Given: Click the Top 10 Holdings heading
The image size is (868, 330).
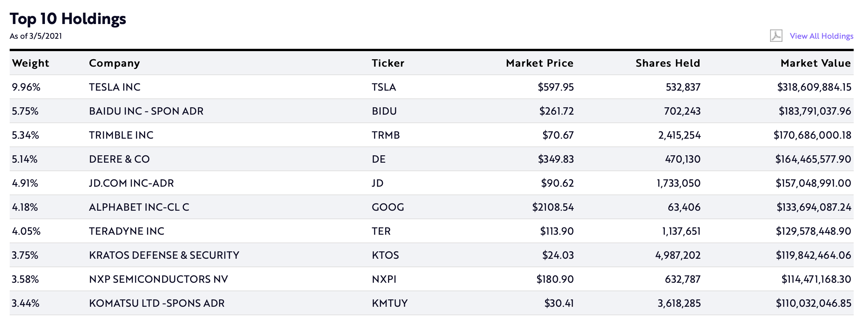Looking at the screenshot, I should [68, 19].
